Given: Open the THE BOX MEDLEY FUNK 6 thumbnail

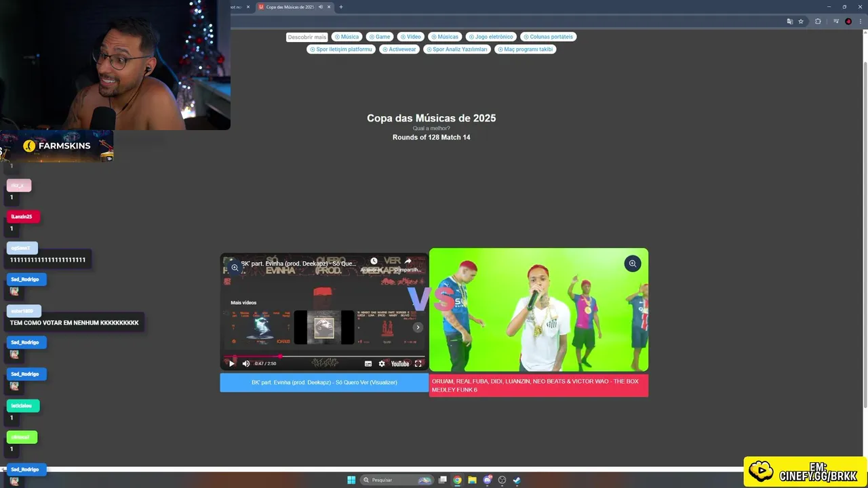Looking at the screenshot, I should [x=538, y=310].
